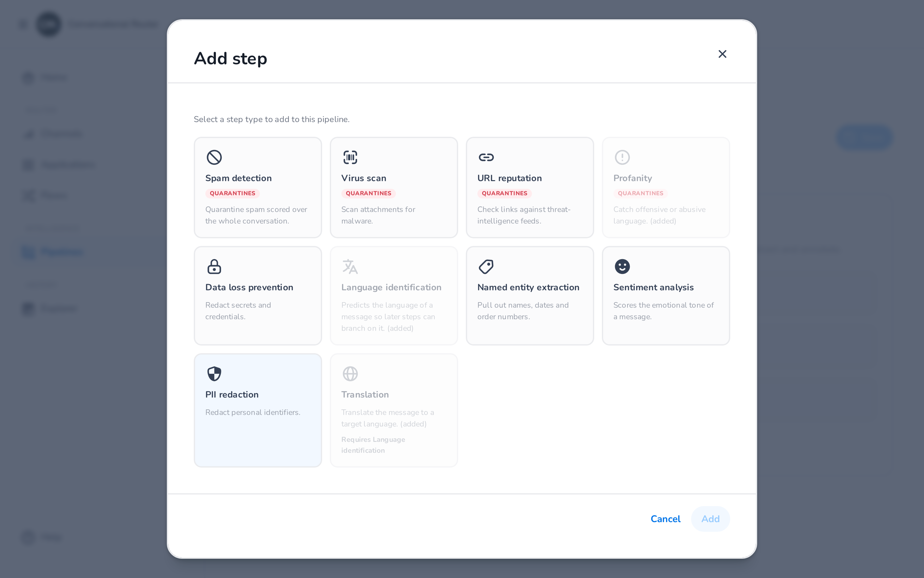Click 'Scores the emotional tone' description
The image size is (924, 578).
663,311
